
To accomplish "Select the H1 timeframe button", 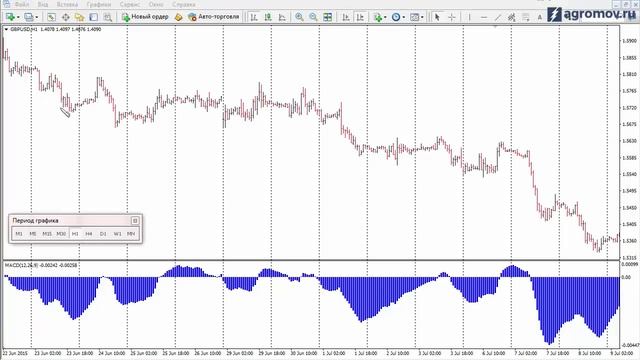I will pos(75,233).
